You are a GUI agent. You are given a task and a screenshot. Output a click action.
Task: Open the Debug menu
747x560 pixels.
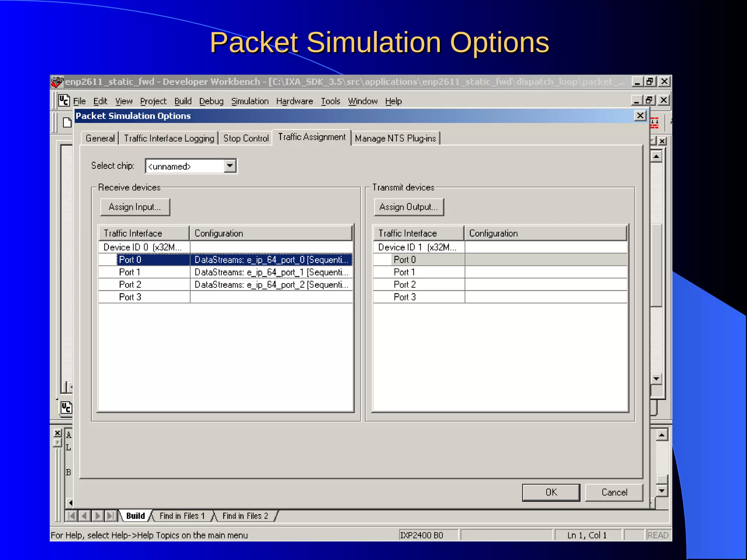pyautogui.click(x=211, y=101)
